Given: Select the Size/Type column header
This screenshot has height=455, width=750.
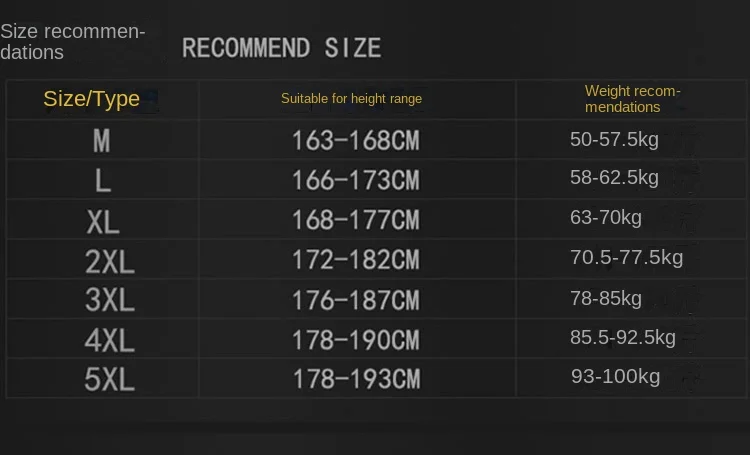Looking at the screenshot, I should (x=91, y=99).
